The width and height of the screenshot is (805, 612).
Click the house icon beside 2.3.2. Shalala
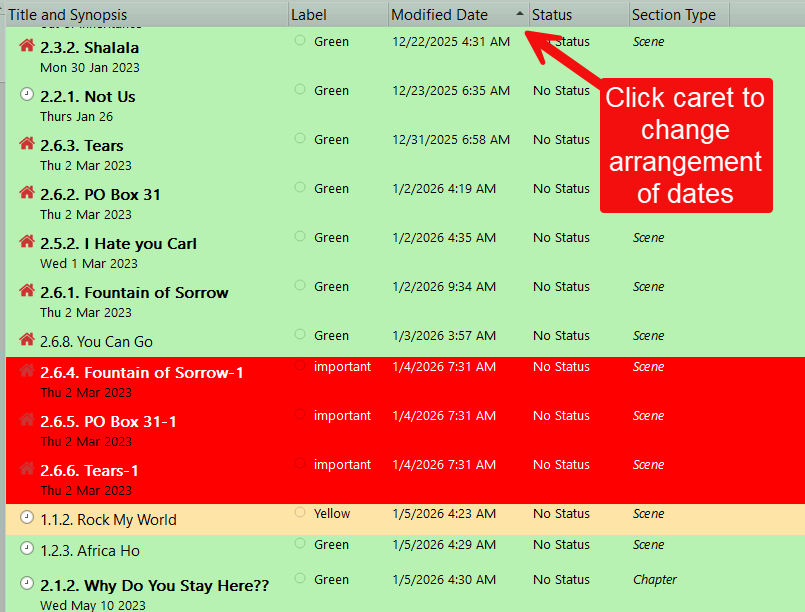27,46
